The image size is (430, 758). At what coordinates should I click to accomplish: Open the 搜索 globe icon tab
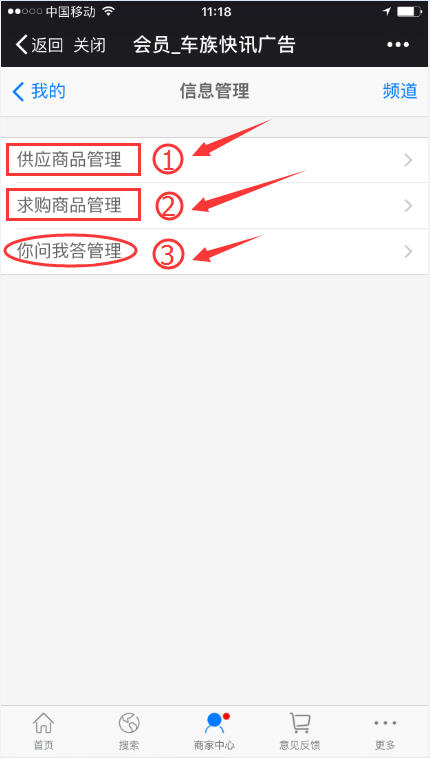[129, 723]
